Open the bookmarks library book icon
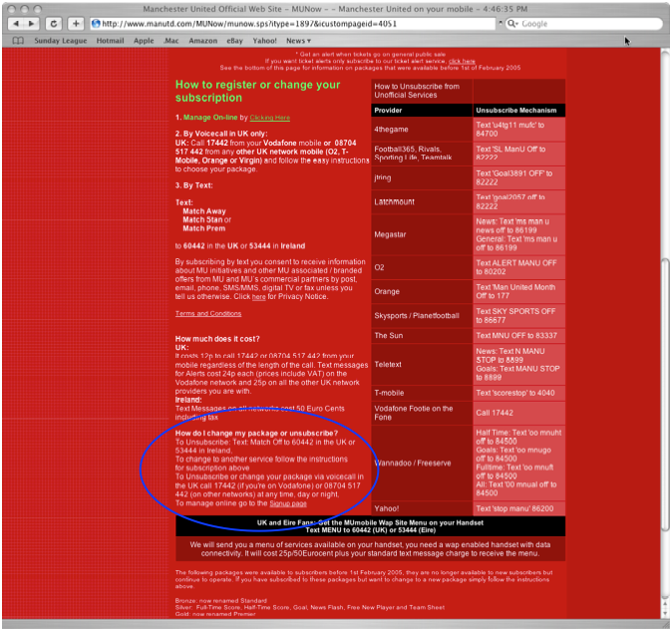 pos(18,41)
